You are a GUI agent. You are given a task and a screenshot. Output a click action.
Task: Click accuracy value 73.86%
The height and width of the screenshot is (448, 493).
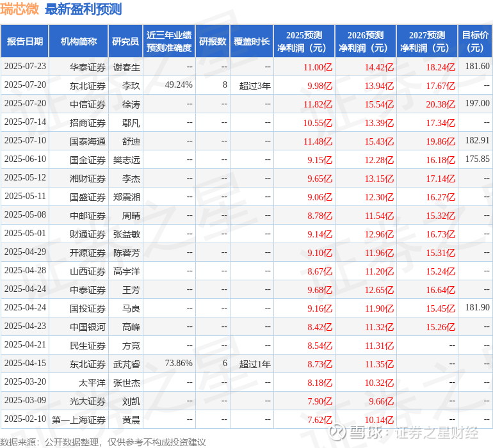179,363
